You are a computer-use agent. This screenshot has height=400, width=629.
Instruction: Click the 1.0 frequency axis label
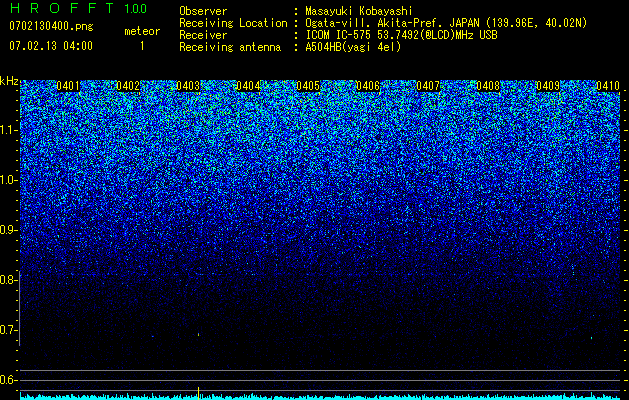point(7,180)
